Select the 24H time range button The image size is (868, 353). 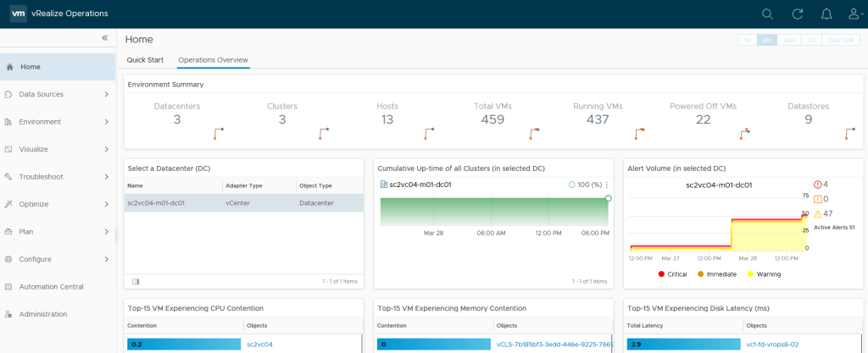[x=789, y=40]
